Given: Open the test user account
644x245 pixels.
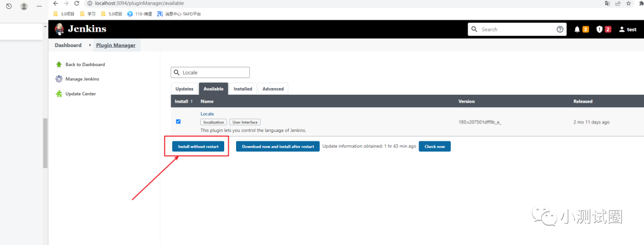Looking at the screenshot, I should click(x=627, y=29).
